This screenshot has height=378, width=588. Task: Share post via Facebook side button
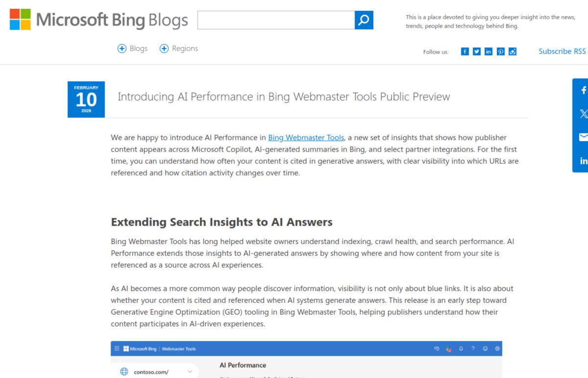(x=583, y=90)
